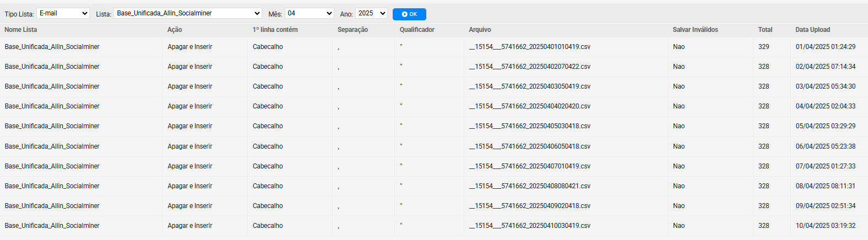Click row uploaded 03/04/2025 05:34:30

click(434, 86)
